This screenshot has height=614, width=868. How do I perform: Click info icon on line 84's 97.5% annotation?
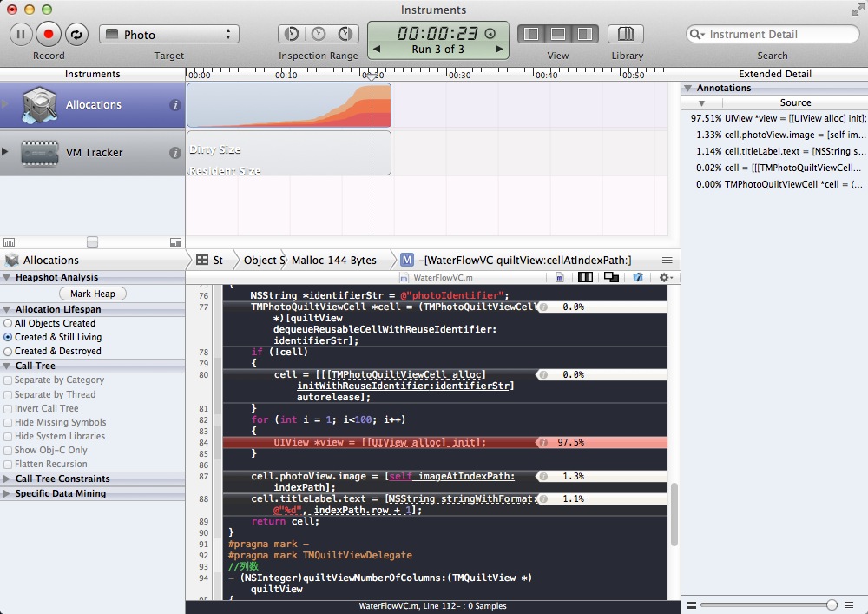(x=543, y=442)
